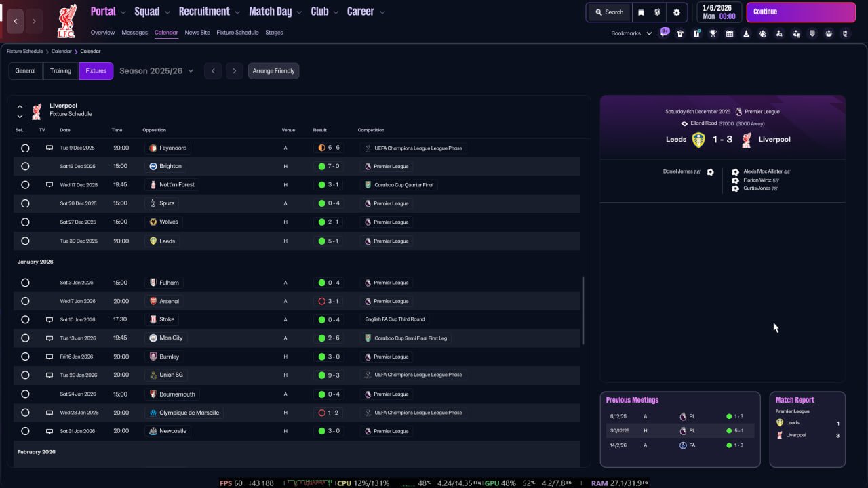The height and width of the screenshot is (488, 868).
Task: Select the radio button for the Burnley fixture
Action: (x=25, y=357)
